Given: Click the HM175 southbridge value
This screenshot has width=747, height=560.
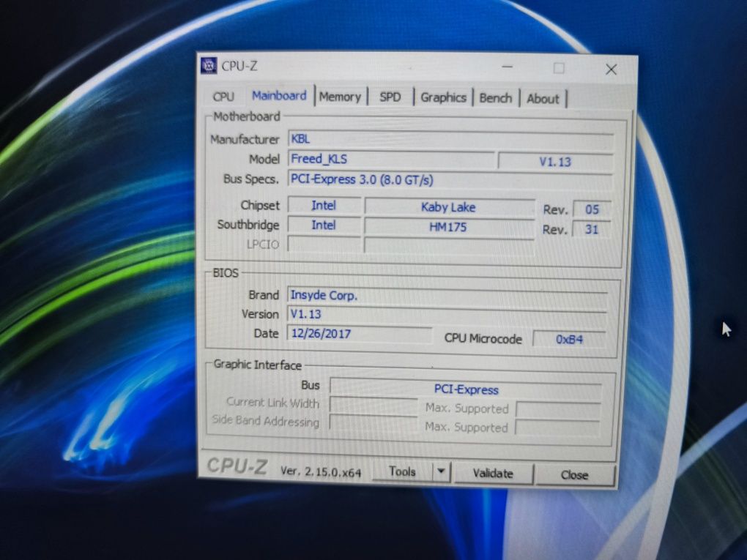Looking at the screenshot, I should pos(448,227).
